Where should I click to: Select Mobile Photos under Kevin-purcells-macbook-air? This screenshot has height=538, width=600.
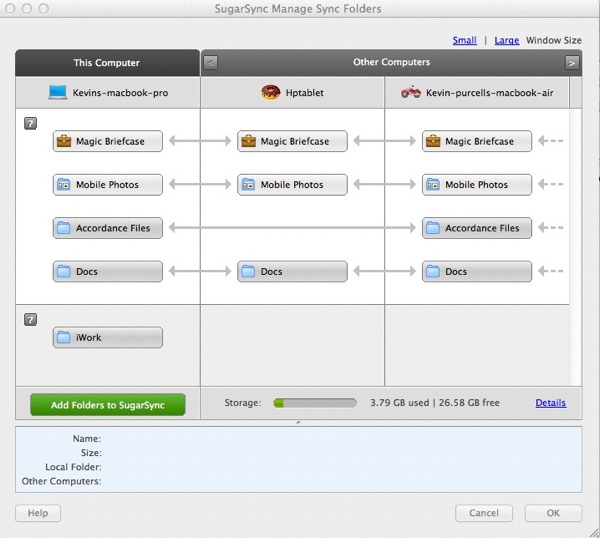pyautogui.click(x=477, y=185)
